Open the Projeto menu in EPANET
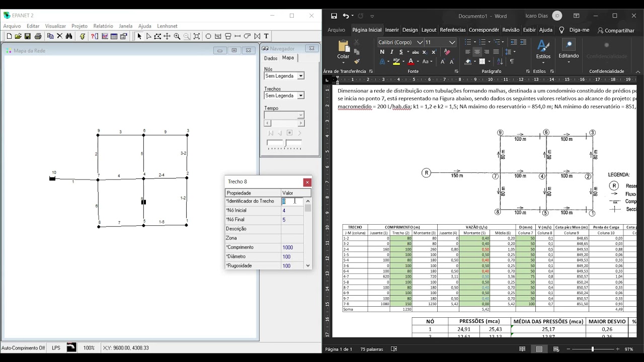The width and height of the screenshot is (644, 362). pos(79,26)
